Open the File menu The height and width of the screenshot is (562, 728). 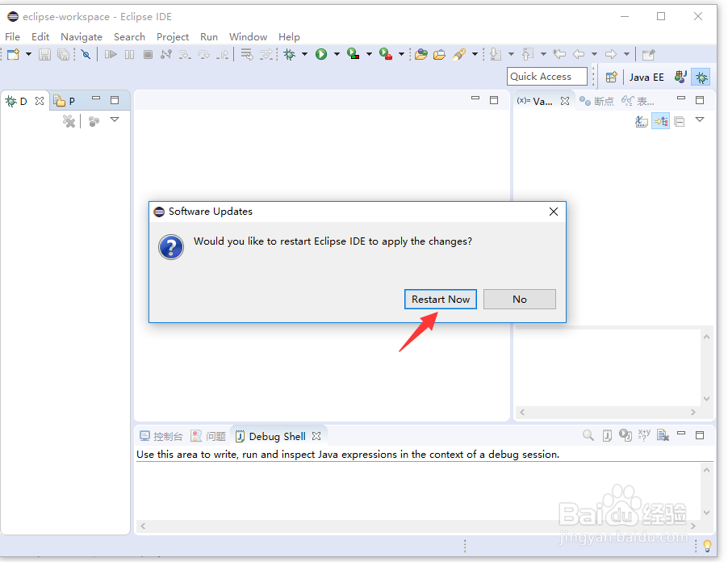tap(12, 36)
